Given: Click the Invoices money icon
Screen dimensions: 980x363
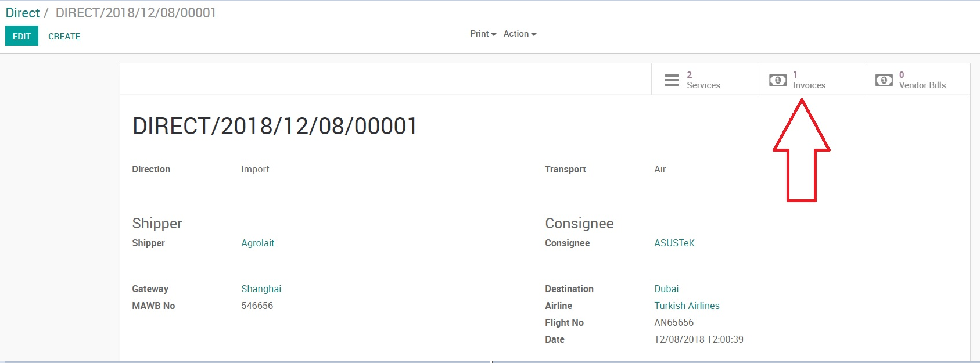Looking at the screenshot, I should [778, 80].
